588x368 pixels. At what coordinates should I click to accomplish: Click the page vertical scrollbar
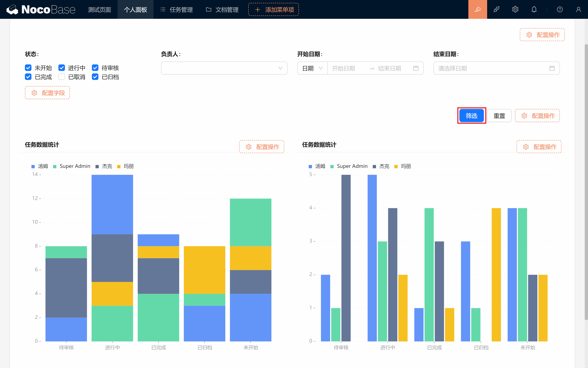click(586, 182)
